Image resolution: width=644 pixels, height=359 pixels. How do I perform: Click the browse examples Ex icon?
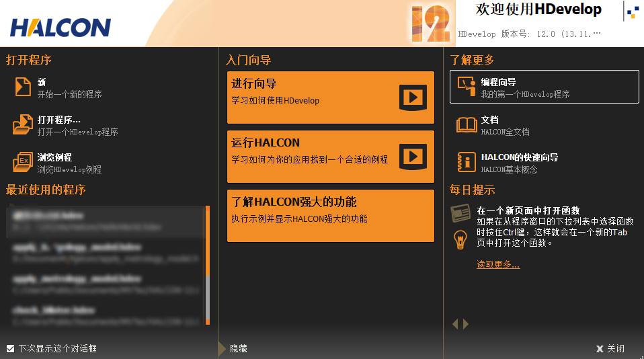(23, 162)
